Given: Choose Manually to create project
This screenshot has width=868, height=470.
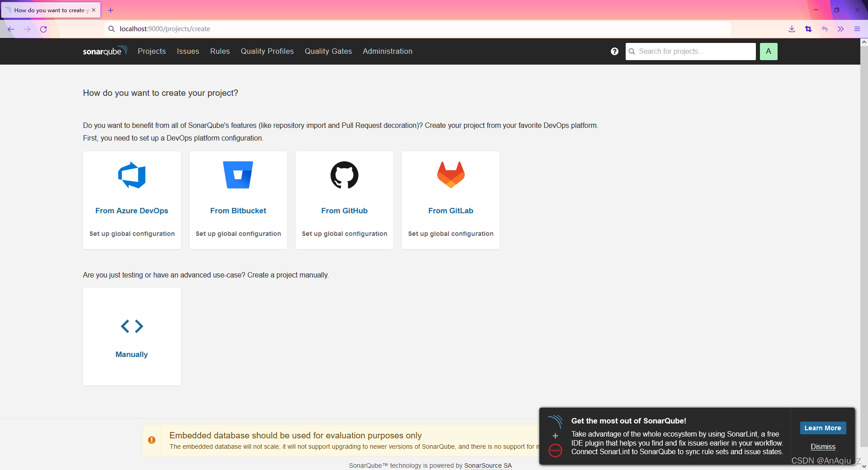Looking at the screenshot, I should click(132, 354).
